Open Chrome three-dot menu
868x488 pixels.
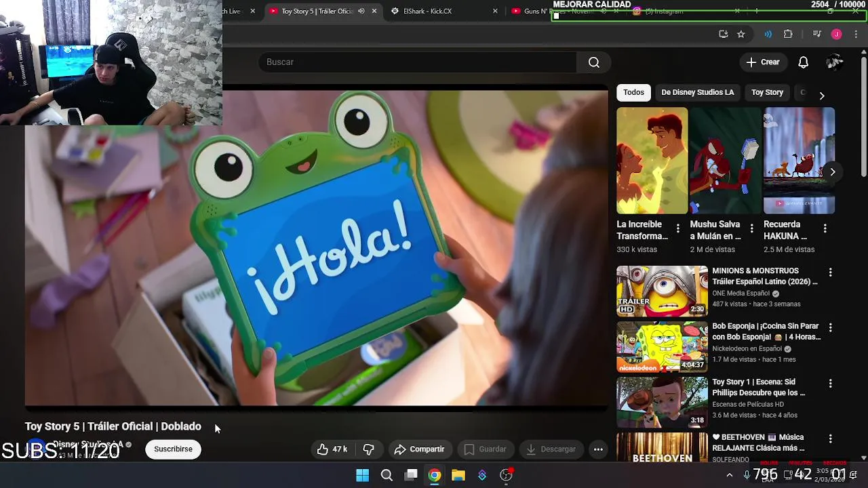856,34
